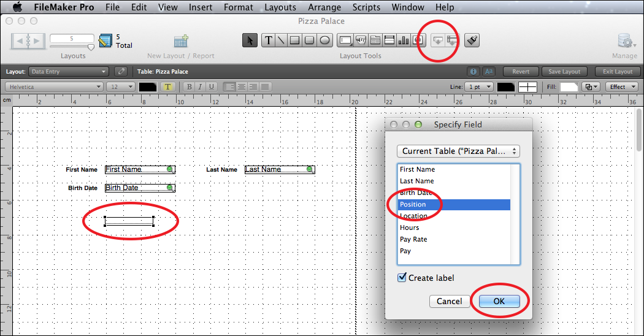Open the File menu

pyautogui.click(x=112, y=7)
